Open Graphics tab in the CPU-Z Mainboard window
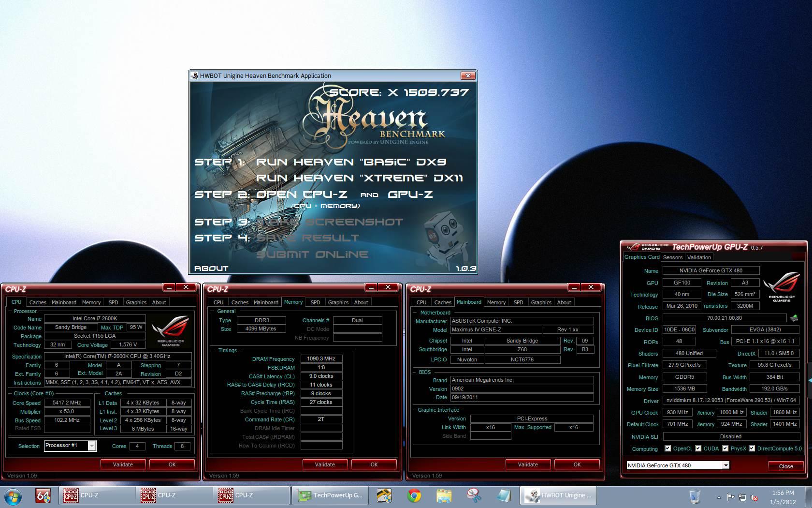The width and height of the screenshot is (812, 508). click(x=541, y=302)
